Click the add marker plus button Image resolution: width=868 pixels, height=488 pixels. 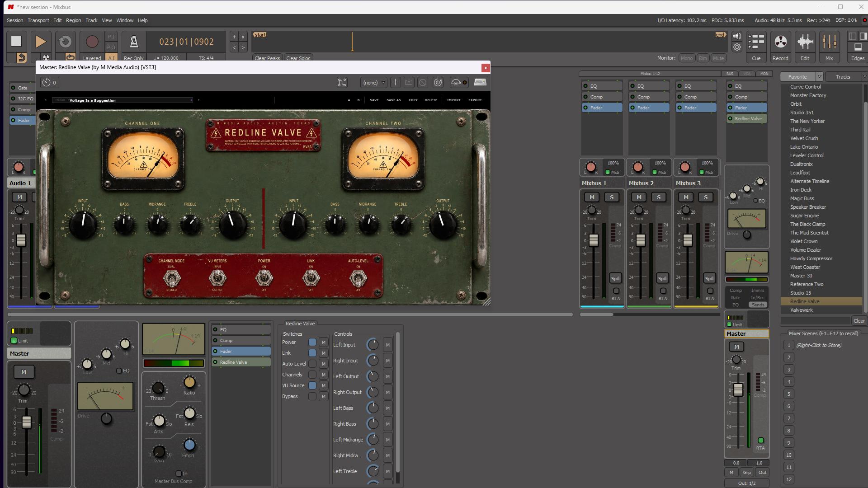tap(234, 37)
